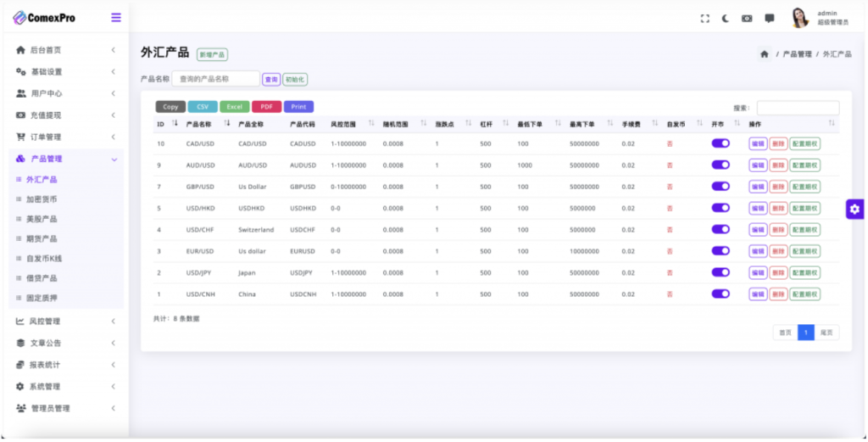Disable market open switch for USD/HKD

721,208
